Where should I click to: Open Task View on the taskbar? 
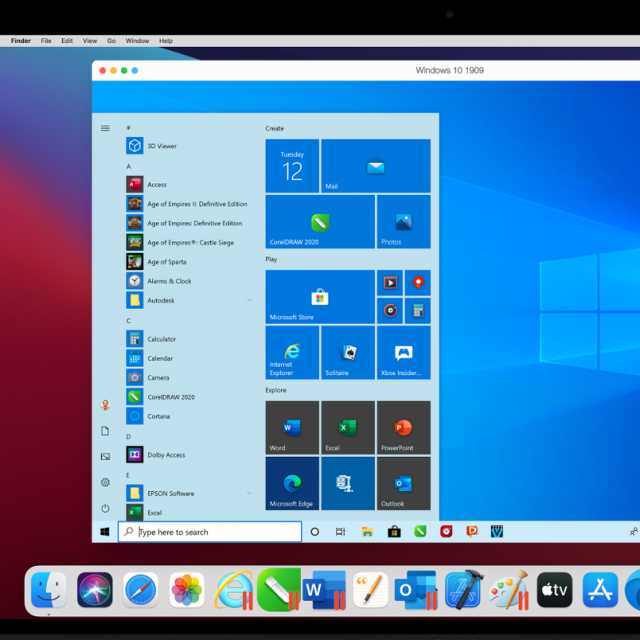pos(340,532)
